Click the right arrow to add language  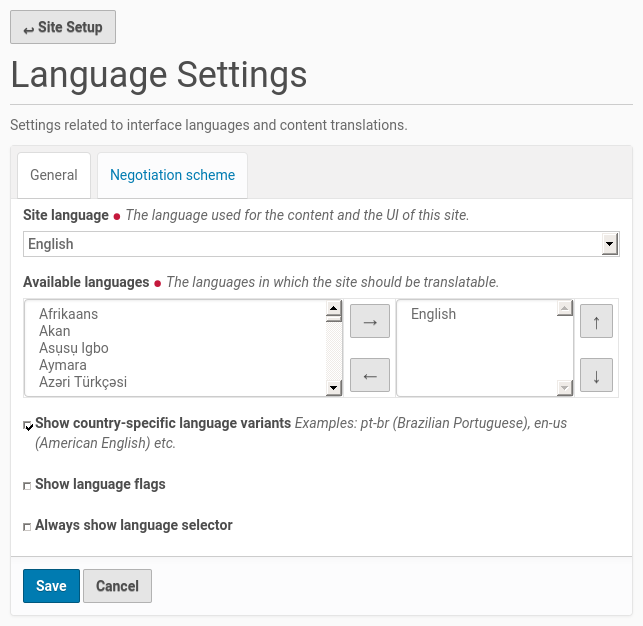369,322
